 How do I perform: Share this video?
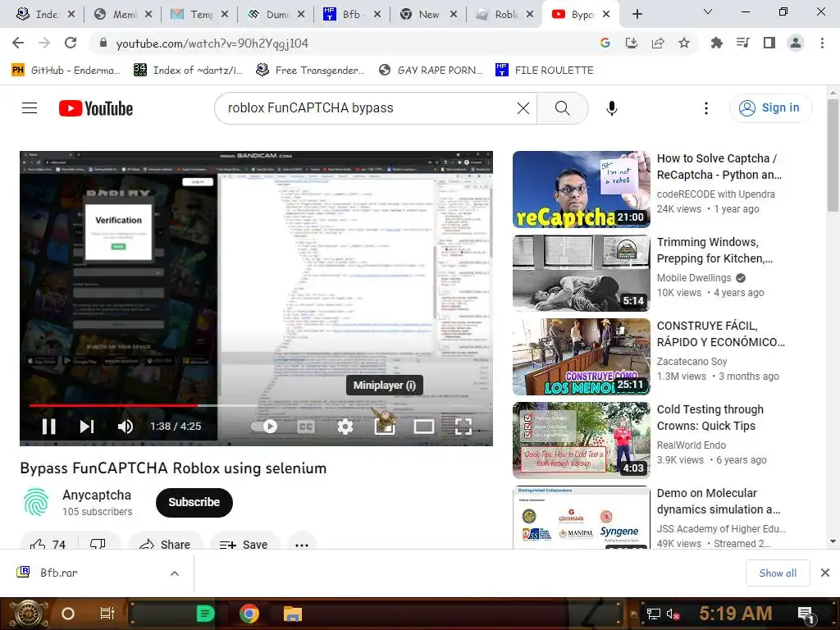click(165, 545)
